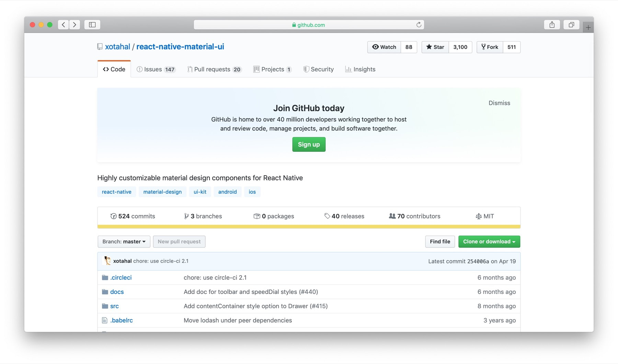Go forward with the Safari forward arrow
Screen dimensions: 618x364
point(75,25)
